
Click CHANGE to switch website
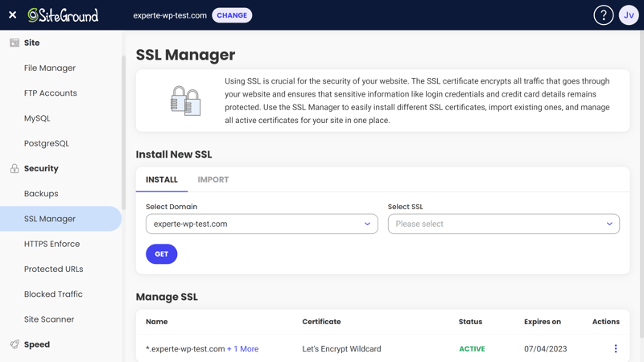232,15
